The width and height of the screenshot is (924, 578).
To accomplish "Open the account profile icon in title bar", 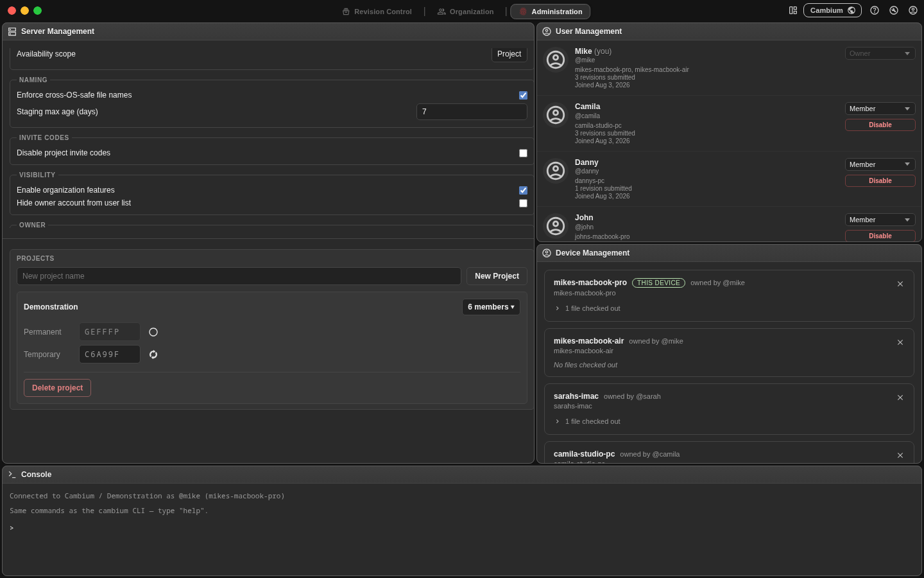I will click(913, 10).
